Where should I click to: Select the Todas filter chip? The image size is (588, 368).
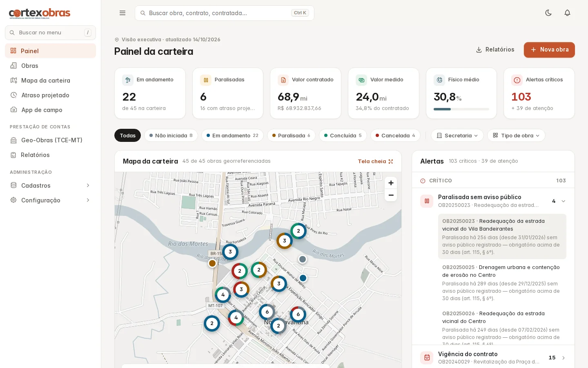[x=127, y=135]
